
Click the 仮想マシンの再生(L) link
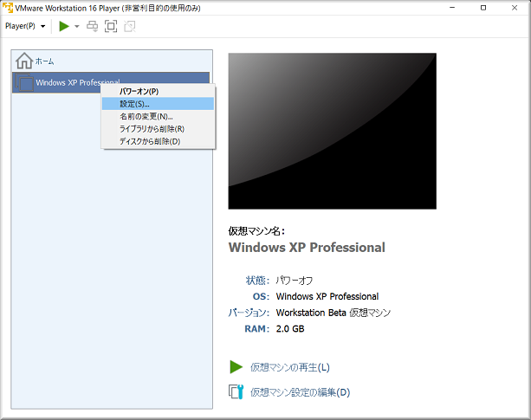click(290, 367)
